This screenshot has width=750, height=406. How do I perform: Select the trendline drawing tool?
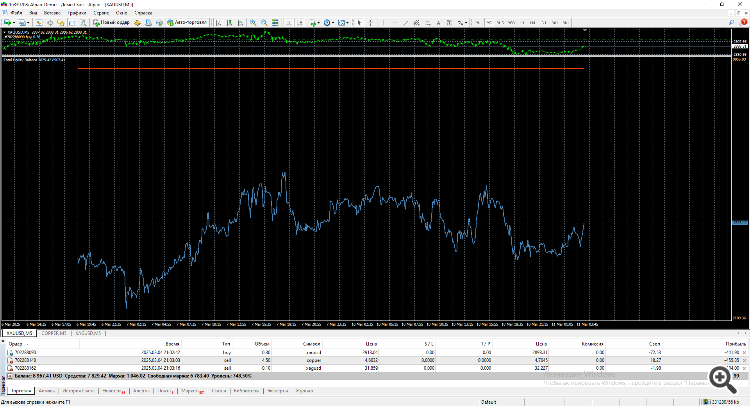[x=406, y=22]
